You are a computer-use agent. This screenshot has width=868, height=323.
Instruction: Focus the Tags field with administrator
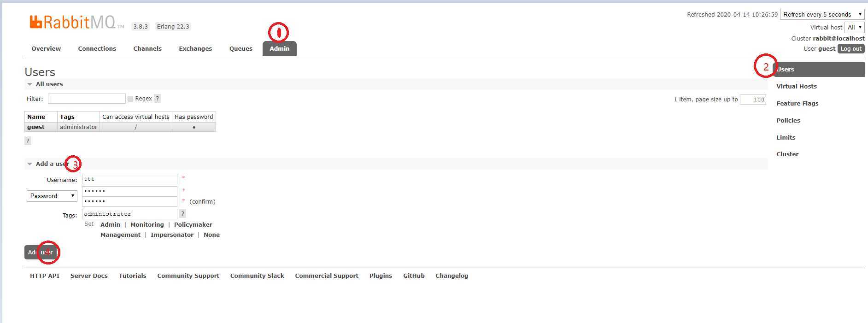129,214
